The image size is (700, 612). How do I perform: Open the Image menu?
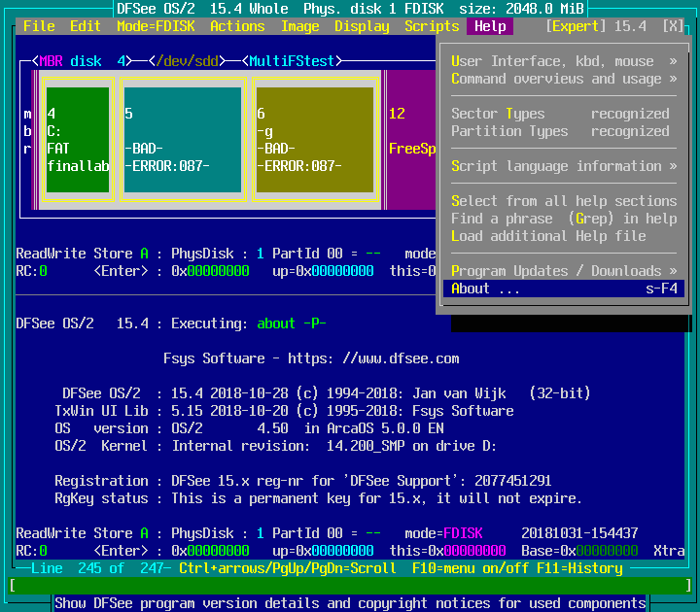(299, 26)
